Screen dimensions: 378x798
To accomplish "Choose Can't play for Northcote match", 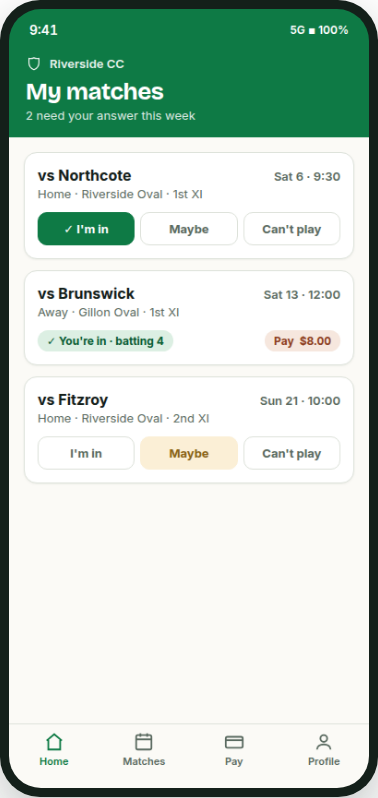I will 292,229.
